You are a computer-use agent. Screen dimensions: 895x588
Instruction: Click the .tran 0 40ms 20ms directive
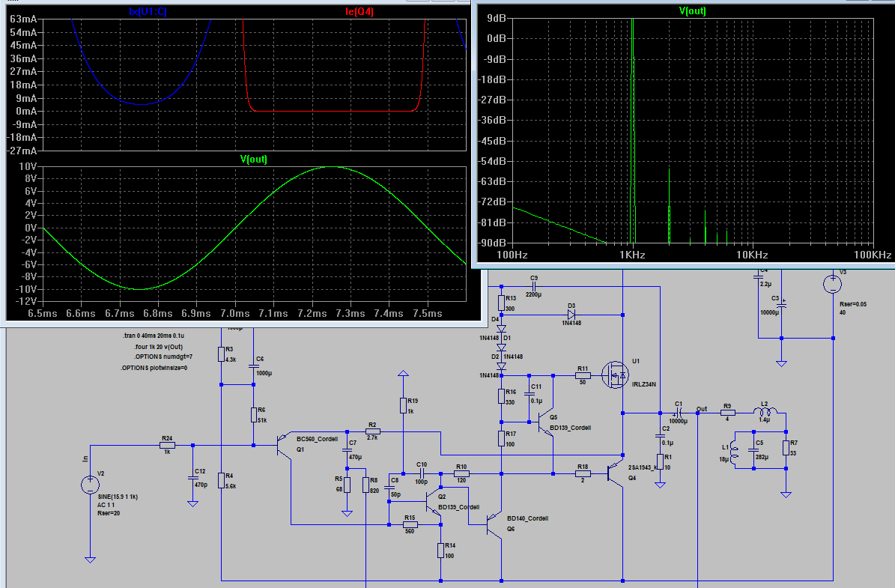coord(154,336)
